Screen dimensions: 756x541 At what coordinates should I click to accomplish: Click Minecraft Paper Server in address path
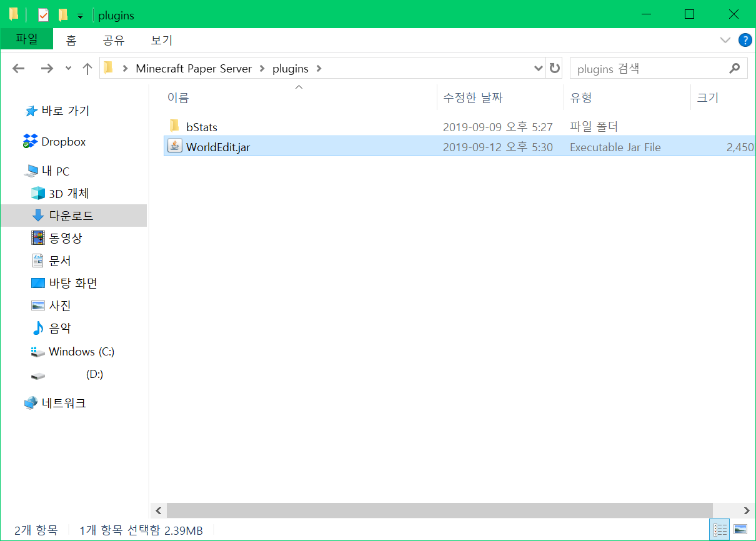click(194, 69)
